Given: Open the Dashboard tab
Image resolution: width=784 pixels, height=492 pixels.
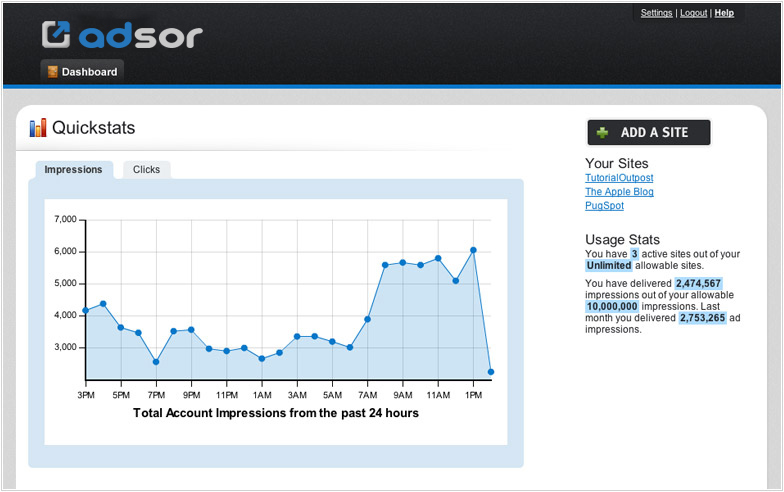Looking at the screenshot, I should 82,72.
